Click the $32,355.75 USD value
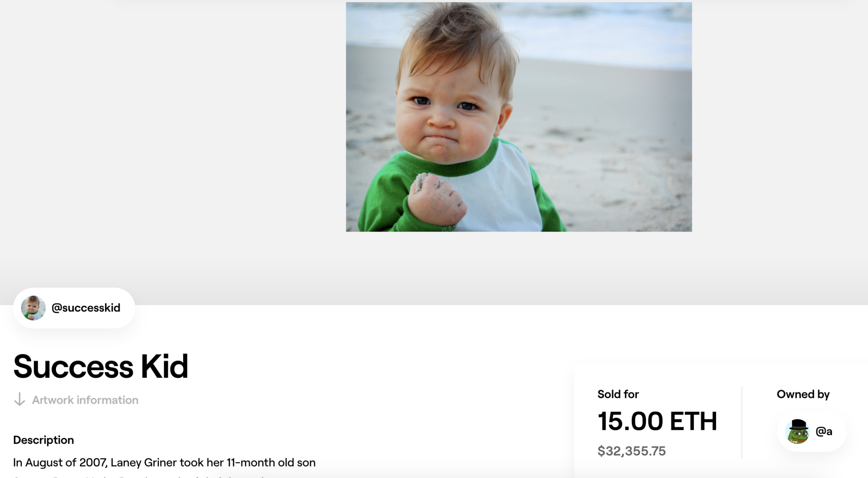Screen dimensions: 868x478 point(631,451)
